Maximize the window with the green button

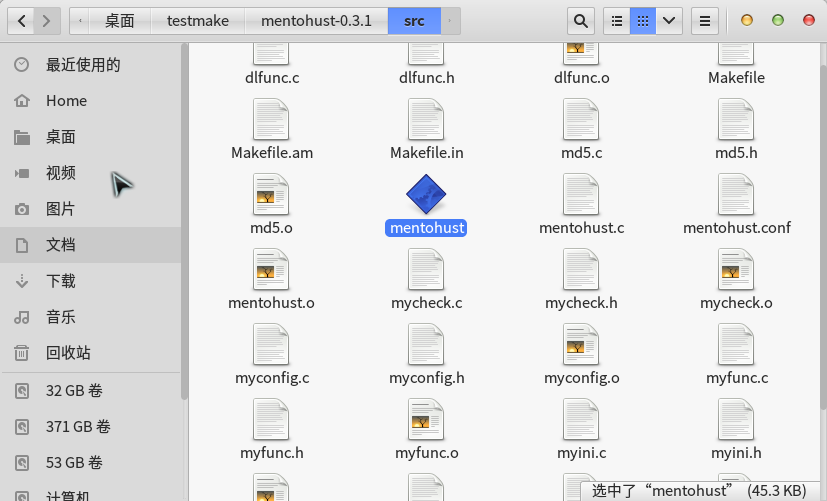[778, 21]
